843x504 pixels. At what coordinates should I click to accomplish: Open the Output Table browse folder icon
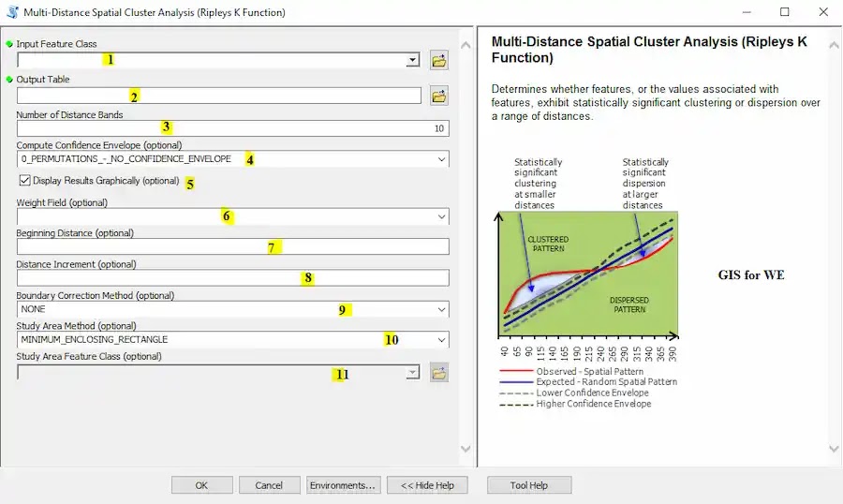tap(438, 96)
